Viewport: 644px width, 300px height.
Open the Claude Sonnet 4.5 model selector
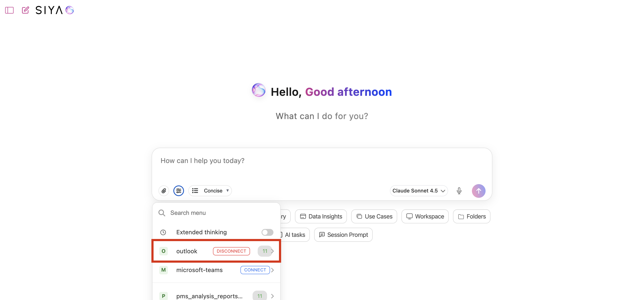click(x=418, y=191)
